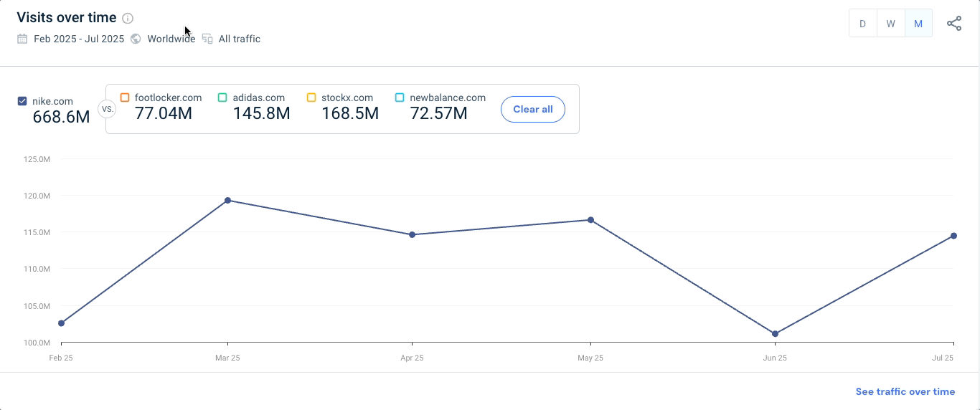The image size is (980, 410).
Task: Click the 125.0M y-axis label
Action: 37,159
